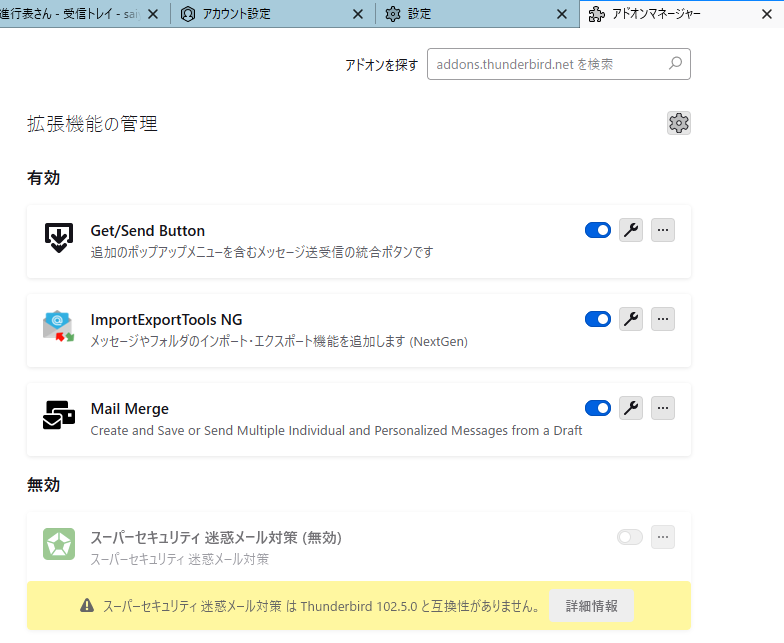
Task: Expand Get/Send Button more options menu
Action: point(663,231)
